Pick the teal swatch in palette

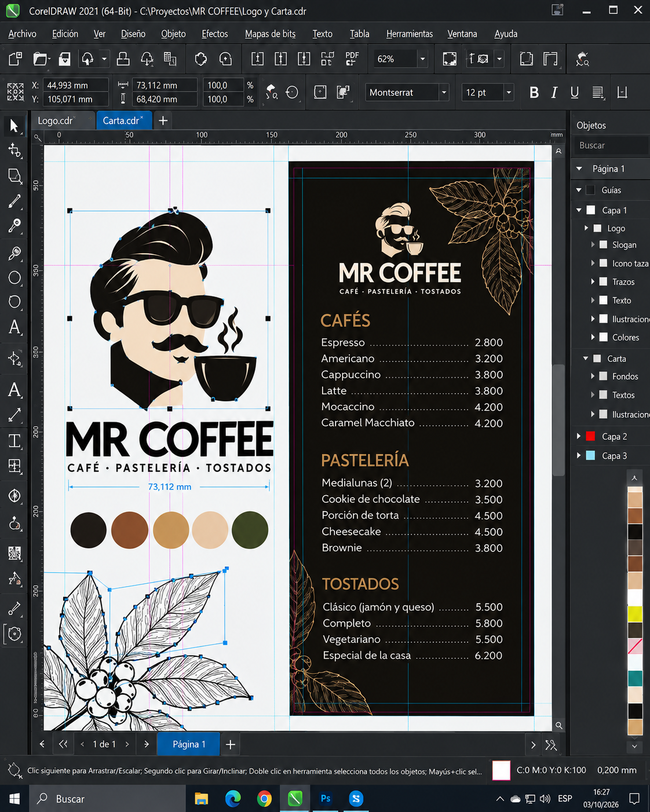click(635, 678)
